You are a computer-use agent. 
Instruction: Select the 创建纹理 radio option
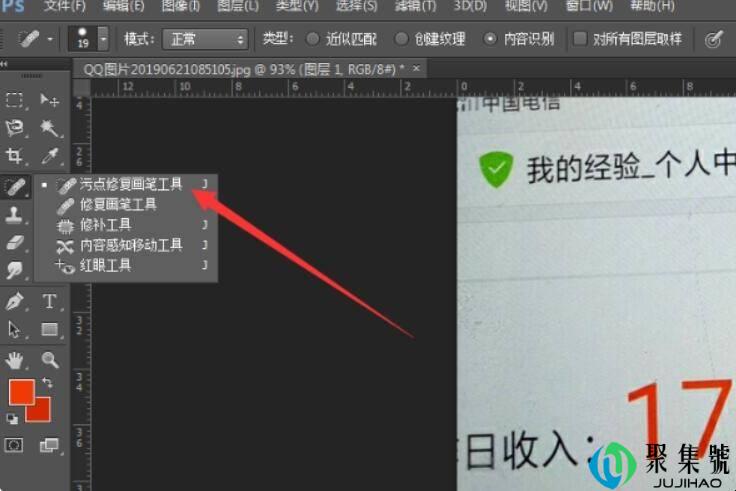pyautogui.click(x=402, y=40)
